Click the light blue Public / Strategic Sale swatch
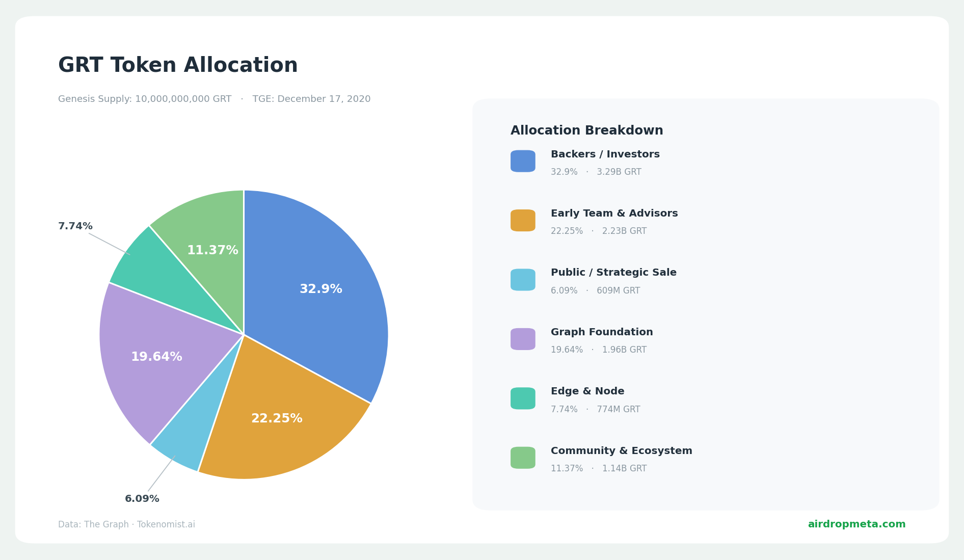This screenshot has width=964, height=560. click(523, 280)
